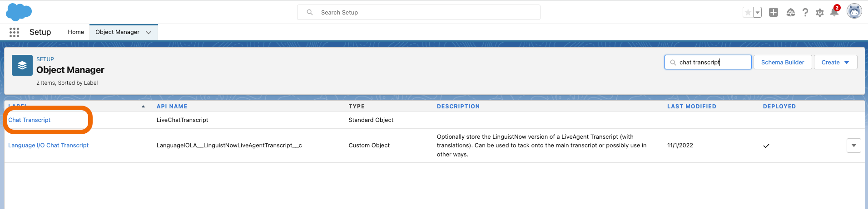Add this page to Favorites star

(x=748, y=12)
